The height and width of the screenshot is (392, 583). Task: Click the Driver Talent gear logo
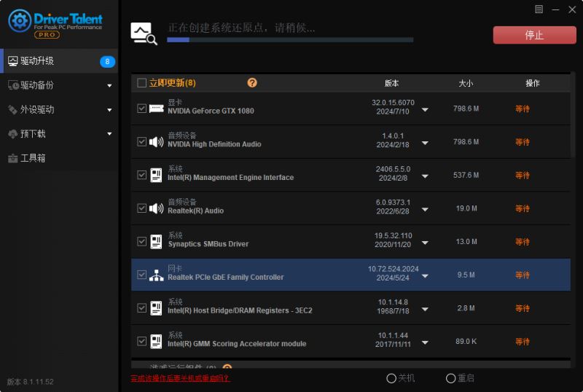(x=20, y=21)
